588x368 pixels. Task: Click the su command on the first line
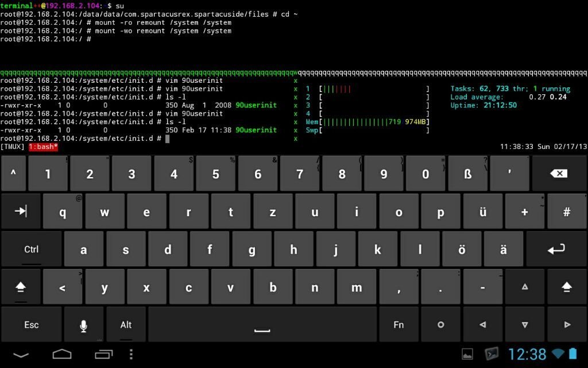coord(119,6)
